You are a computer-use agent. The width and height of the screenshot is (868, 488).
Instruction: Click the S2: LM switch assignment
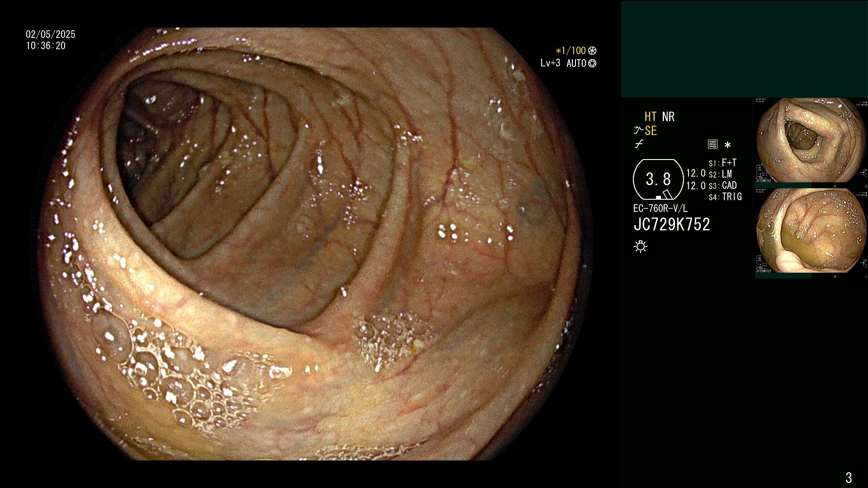point(720,174)
